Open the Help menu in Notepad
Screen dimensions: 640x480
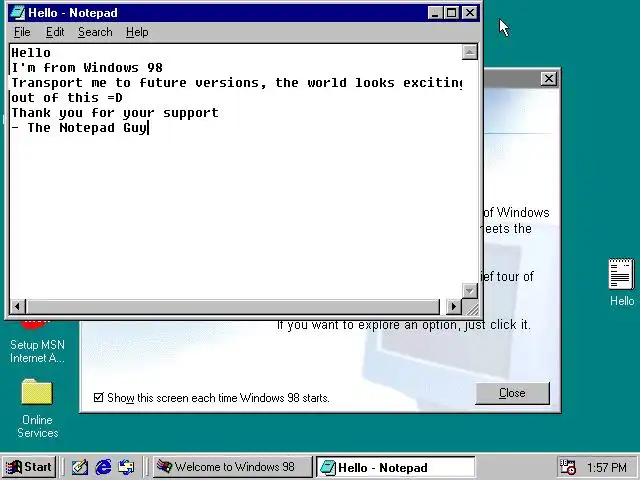137,32
